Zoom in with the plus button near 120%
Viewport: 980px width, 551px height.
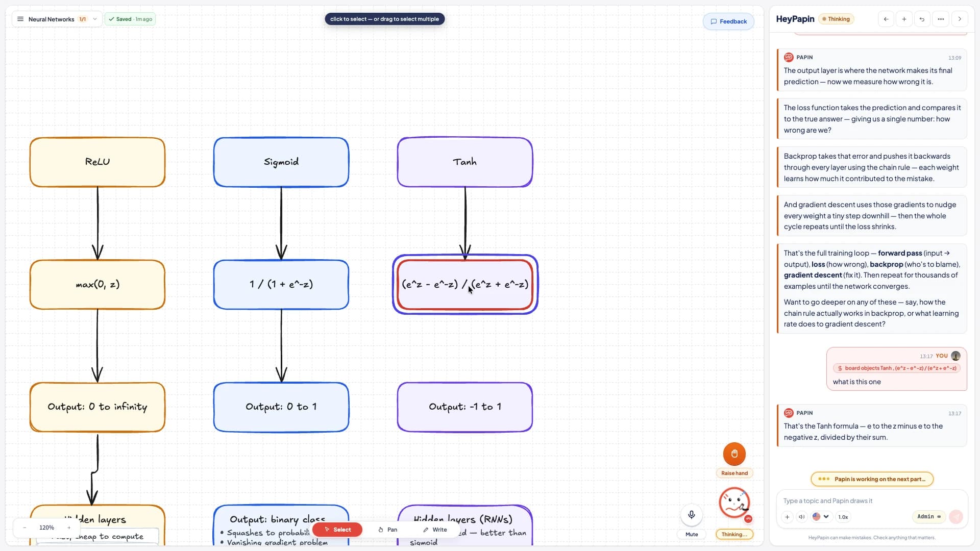(x=69, y=528)
